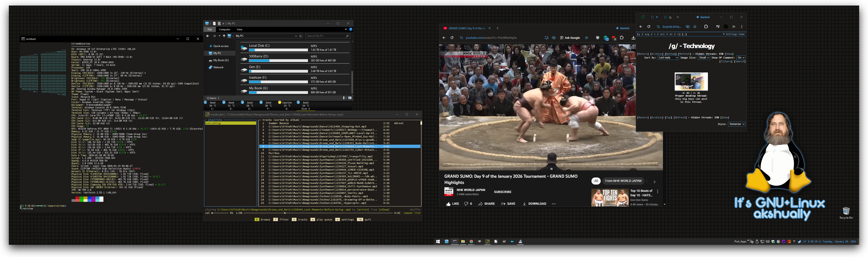Click the Explorer help question mark icon

[x=351, y=29]
